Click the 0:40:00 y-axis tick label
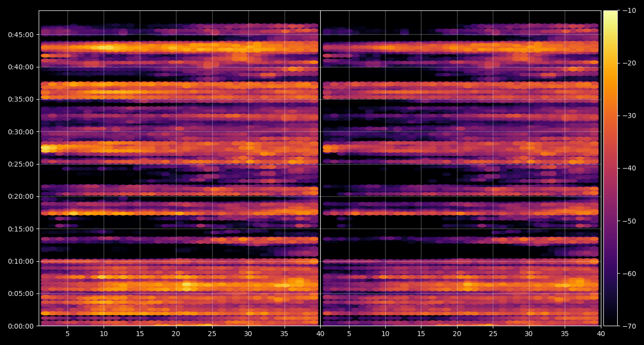This screenshot has width=644, height=345. coord(21,67)
